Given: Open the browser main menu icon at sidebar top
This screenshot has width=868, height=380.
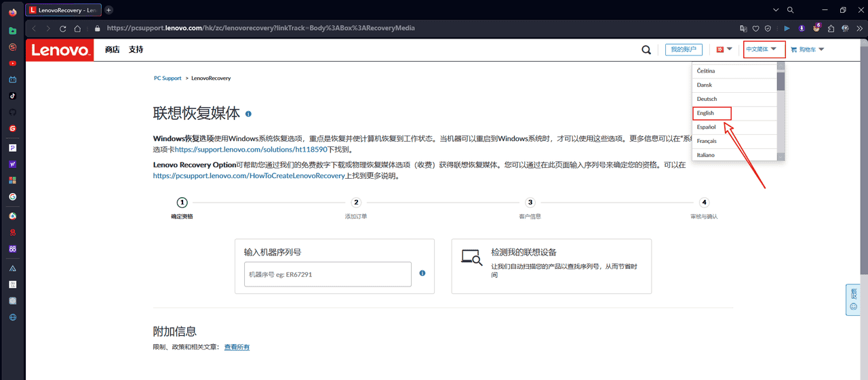Looking at the screenshot, I should (x=13, y=14).
